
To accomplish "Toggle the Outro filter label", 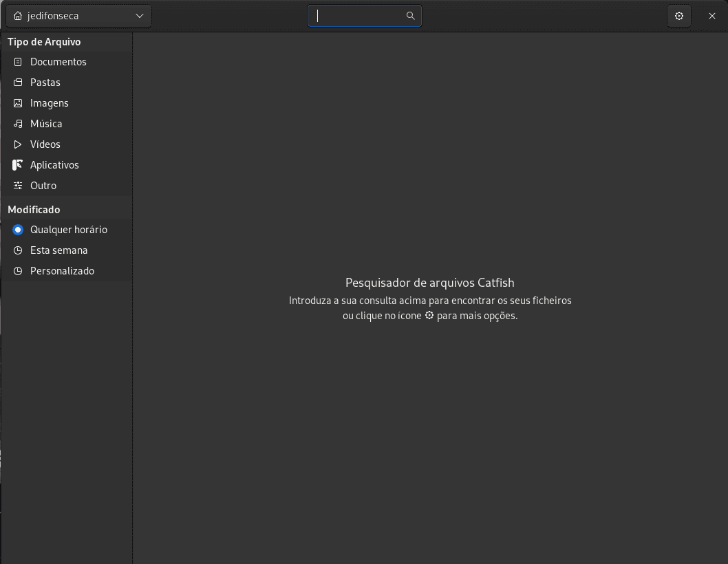I will coord(43,186).
